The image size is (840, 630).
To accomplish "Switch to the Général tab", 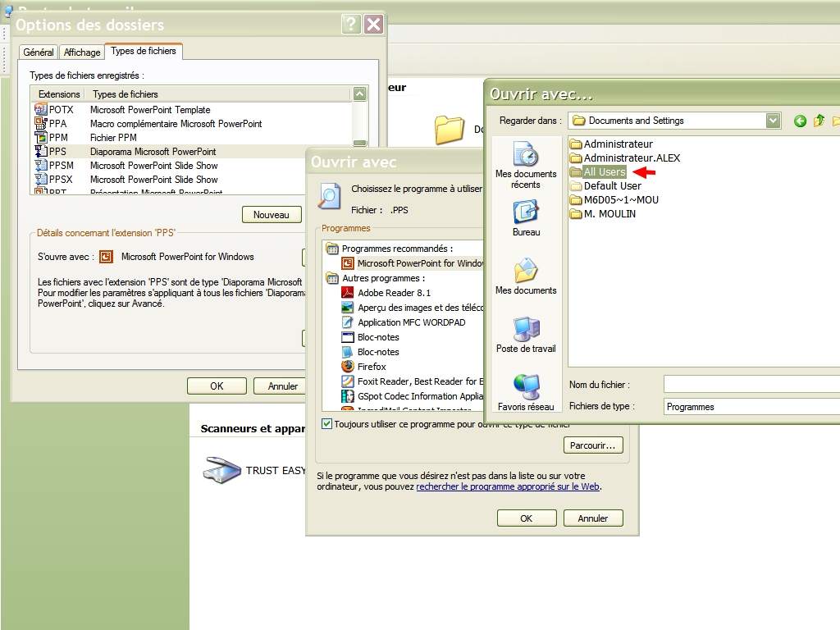I will (x=39, y=52).
